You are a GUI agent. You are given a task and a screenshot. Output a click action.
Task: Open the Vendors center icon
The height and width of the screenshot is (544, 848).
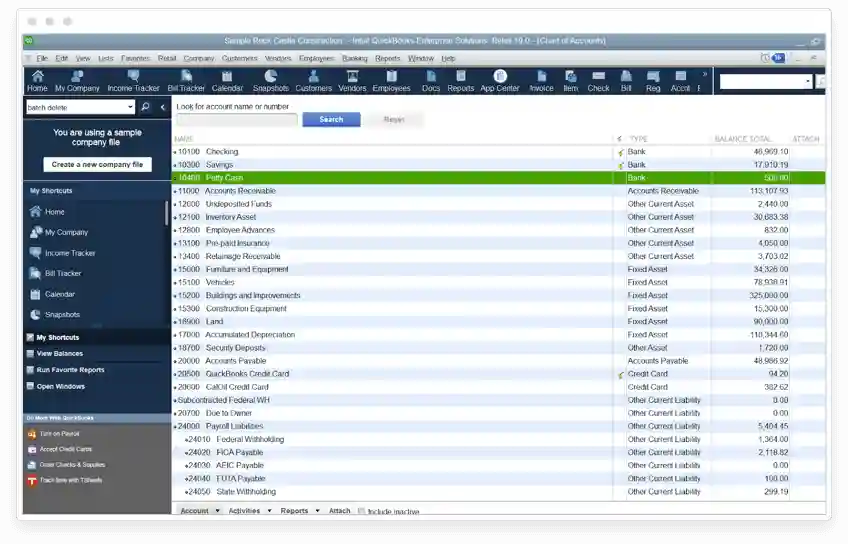pos(352,81)
